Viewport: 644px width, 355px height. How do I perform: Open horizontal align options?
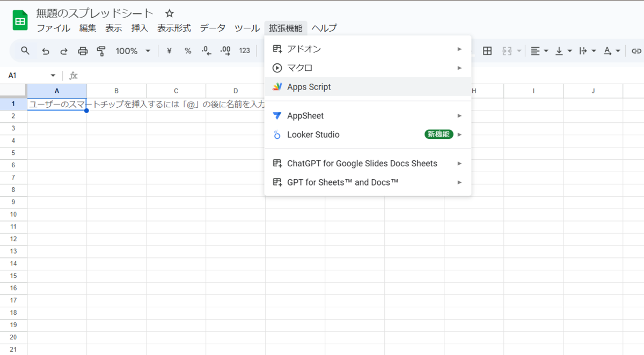coord(539,51)
